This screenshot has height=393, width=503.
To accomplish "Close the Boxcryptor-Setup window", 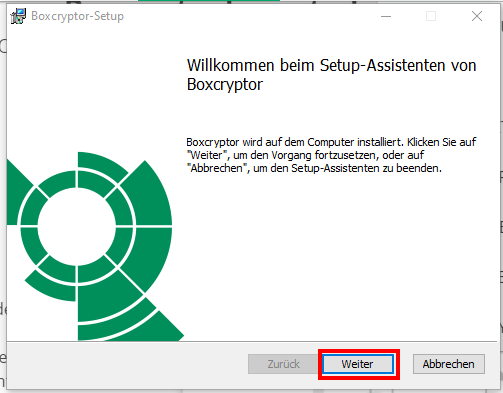I will [477, 16].
